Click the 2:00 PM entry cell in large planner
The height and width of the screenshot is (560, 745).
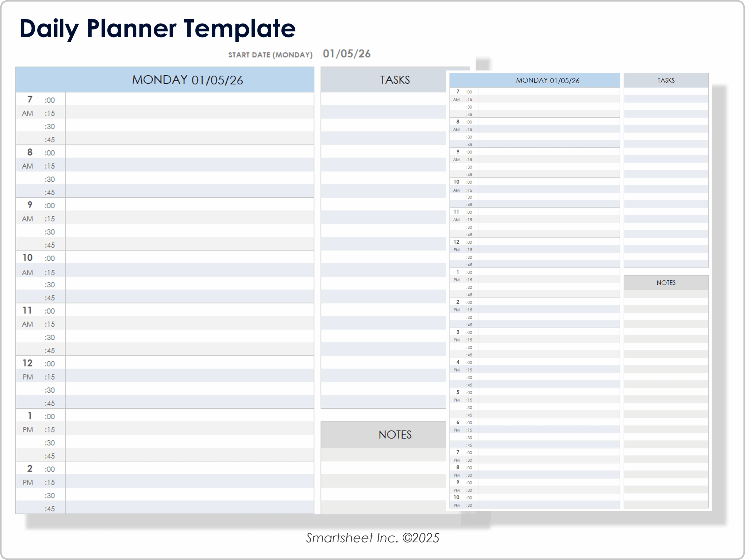[189, 468]
